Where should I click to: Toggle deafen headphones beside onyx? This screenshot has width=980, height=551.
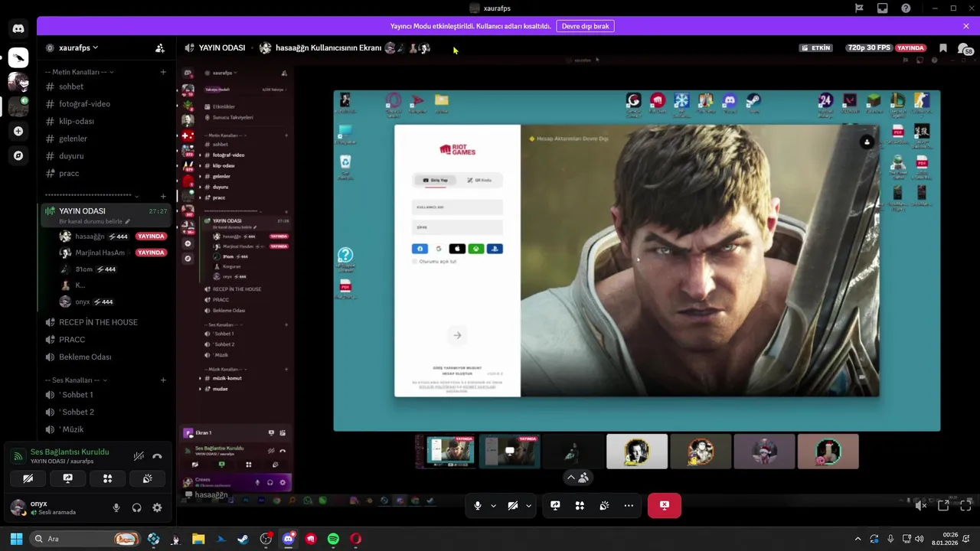click(x=136, y=507)
